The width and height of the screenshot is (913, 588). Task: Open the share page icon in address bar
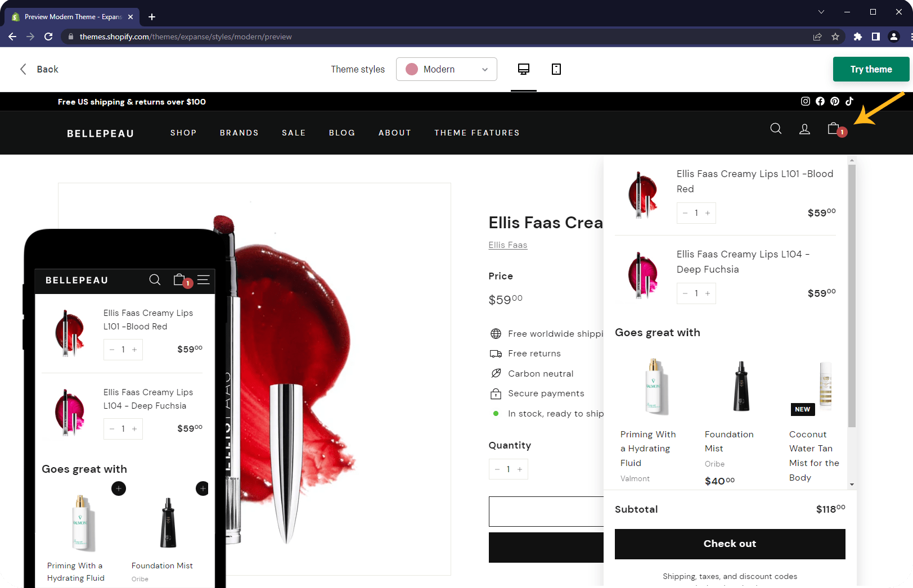[x=817, y=37]
